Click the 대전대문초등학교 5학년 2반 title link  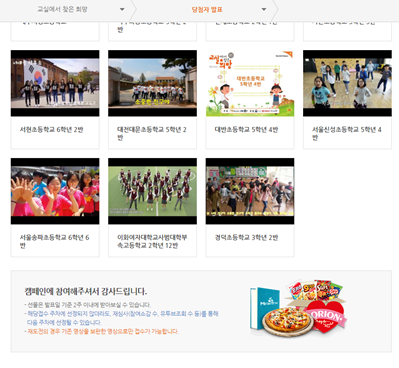coord(152,133)
